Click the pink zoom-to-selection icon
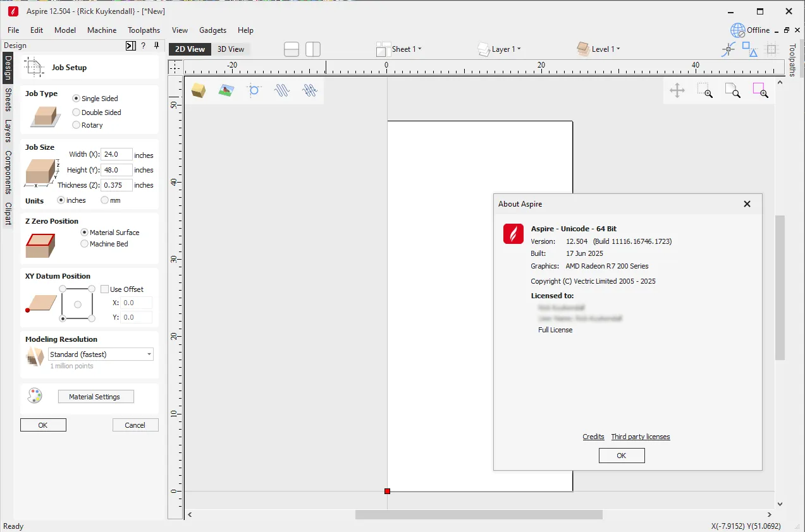Screen dimensions: 805x532 760,91
